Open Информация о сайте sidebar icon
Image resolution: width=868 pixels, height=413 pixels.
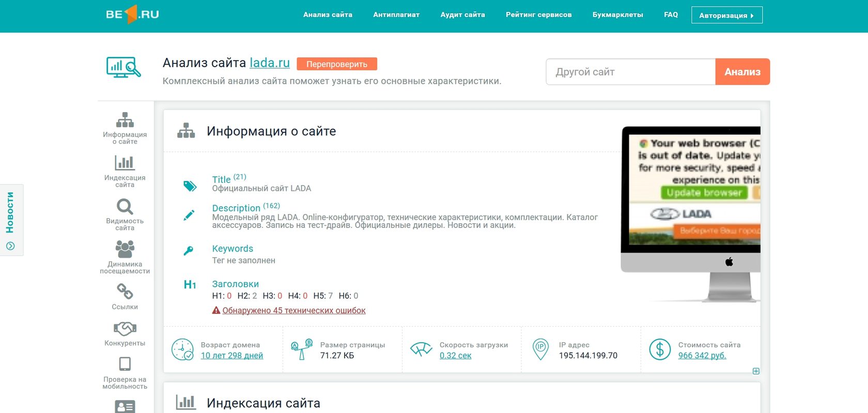[x=125, y=120]
